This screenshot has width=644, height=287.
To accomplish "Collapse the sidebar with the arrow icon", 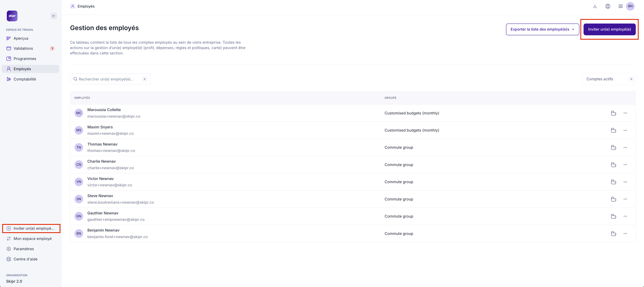I will tap(54, 16).
